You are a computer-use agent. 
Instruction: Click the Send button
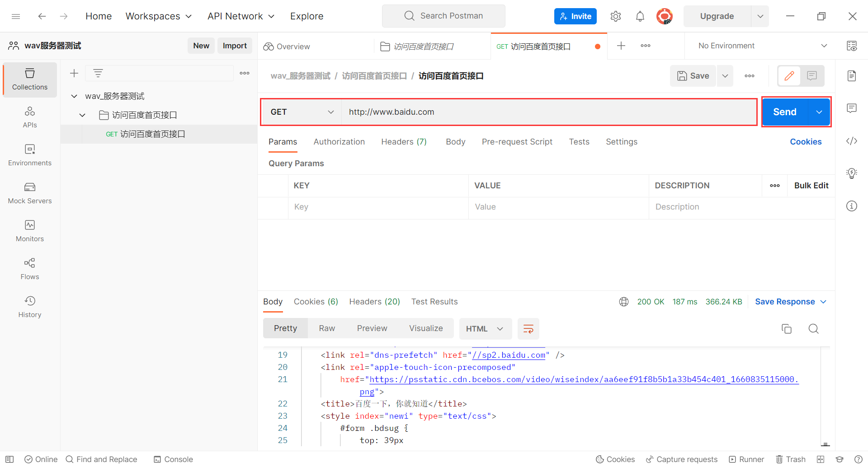(785, 112)
